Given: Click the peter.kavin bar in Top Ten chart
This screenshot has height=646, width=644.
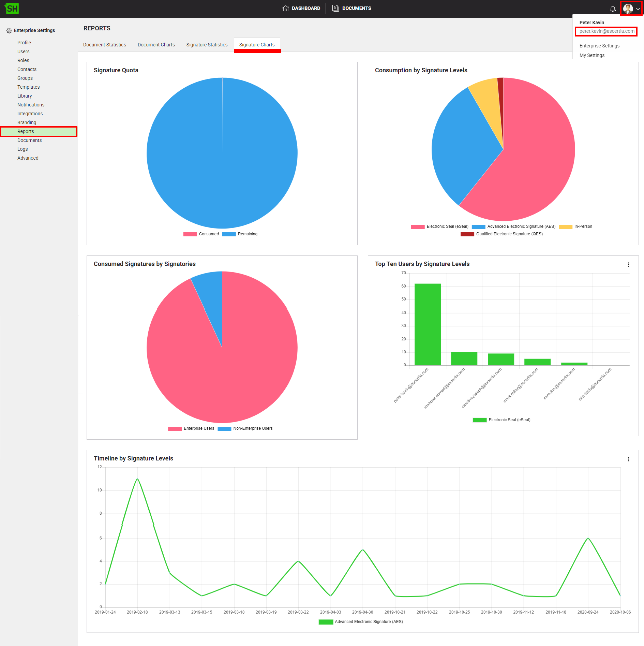Looking at the screenshot, I should coord(428,324).
